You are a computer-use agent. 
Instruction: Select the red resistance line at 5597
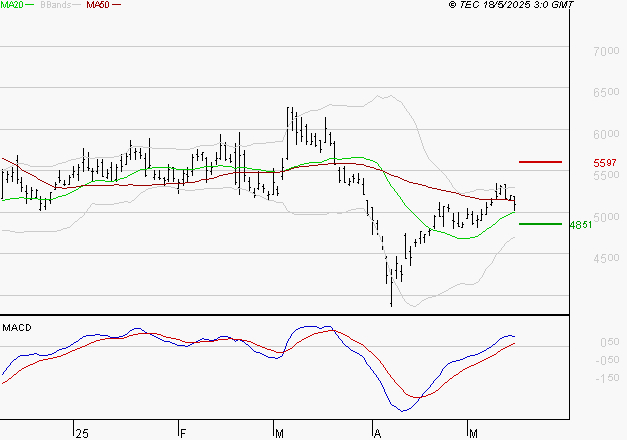point(540,162)
